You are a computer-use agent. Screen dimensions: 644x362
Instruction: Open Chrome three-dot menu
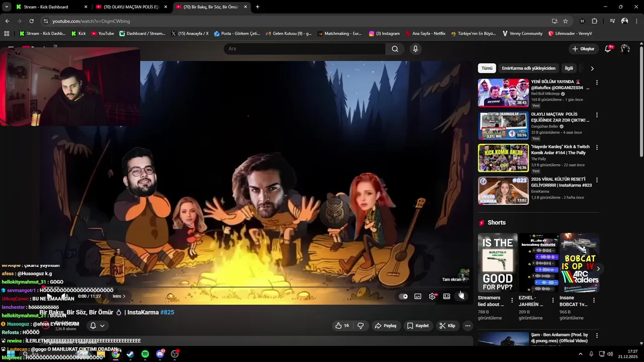tap(636, 21)
